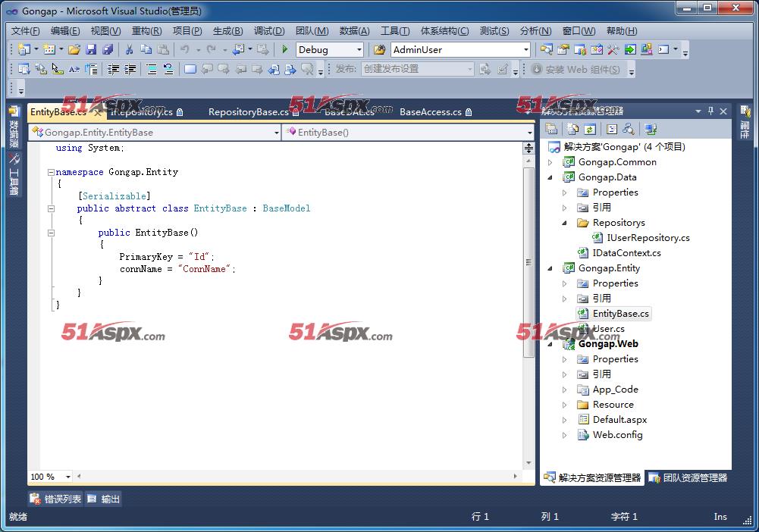Open the 工具箱 side panel tab
Image resolution: width=759 pixels, height=532 pixels.
tap(14, 174)
